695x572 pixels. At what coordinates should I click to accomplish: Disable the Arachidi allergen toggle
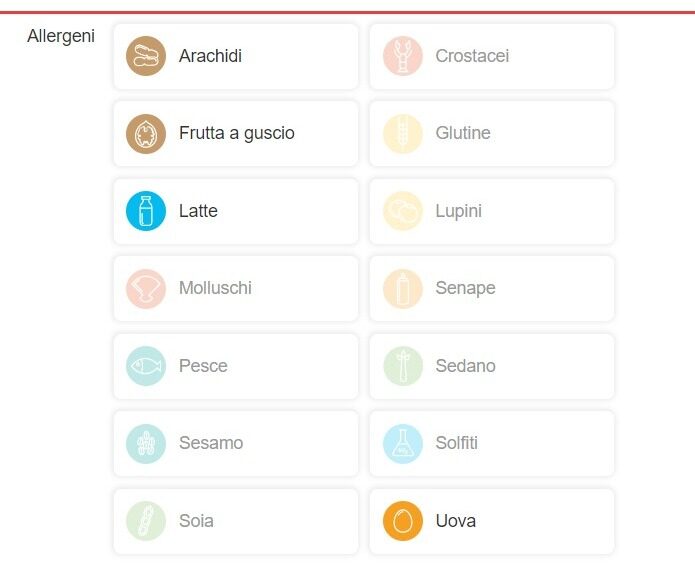click(x=236, y=56)
